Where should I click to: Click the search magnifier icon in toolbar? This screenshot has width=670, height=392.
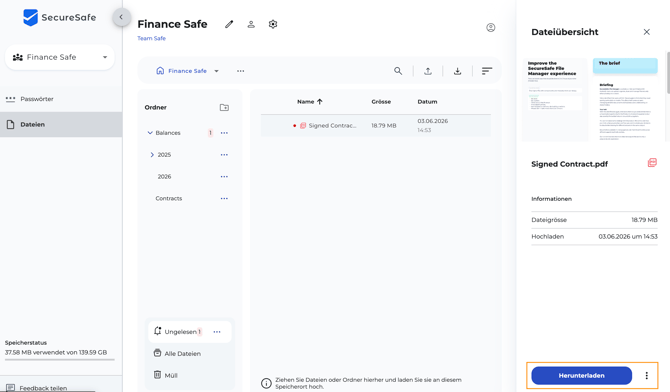pyautogui.click(x=398, y=71)
